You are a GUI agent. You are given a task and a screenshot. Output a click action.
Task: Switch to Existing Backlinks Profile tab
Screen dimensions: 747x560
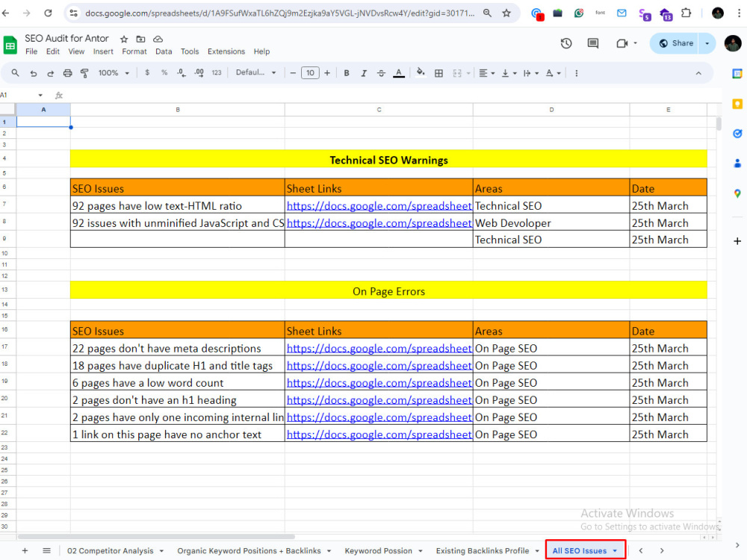pos(482,550)
